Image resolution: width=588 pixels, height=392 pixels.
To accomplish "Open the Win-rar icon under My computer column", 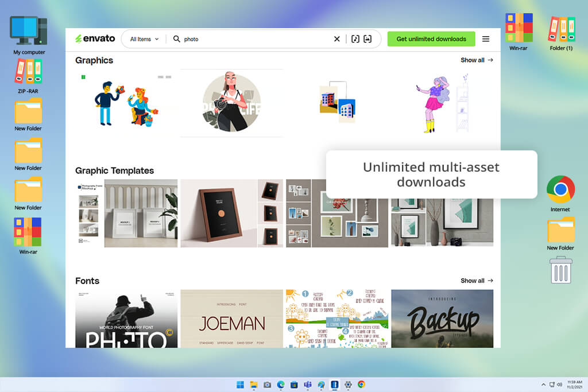I will [x=28, y=236].
